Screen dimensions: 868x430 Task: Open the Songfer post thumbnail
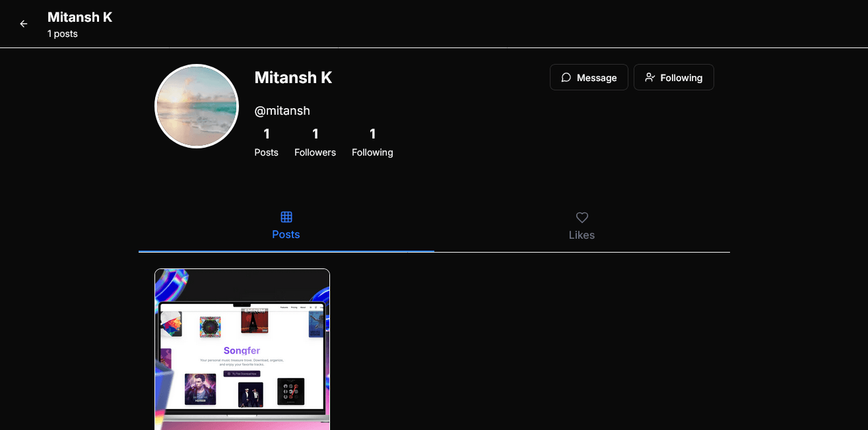[242, 350]
